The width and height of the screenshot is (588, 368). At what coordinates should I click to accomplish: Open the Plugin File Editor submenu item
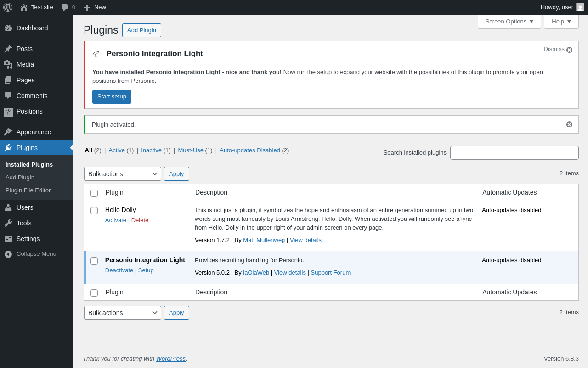pos(28,190)
